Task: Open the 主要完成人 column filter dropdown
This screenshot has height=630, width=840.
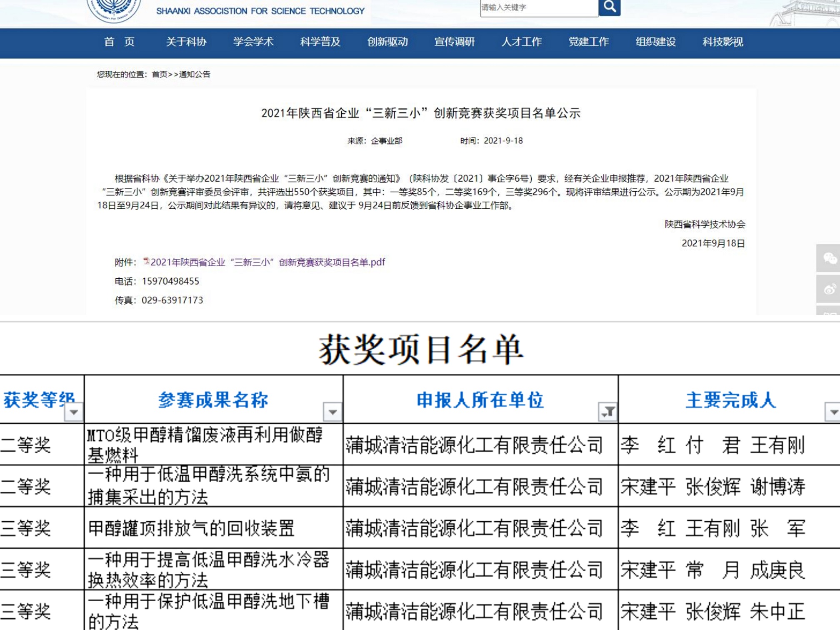Action: tap(833, 412)
